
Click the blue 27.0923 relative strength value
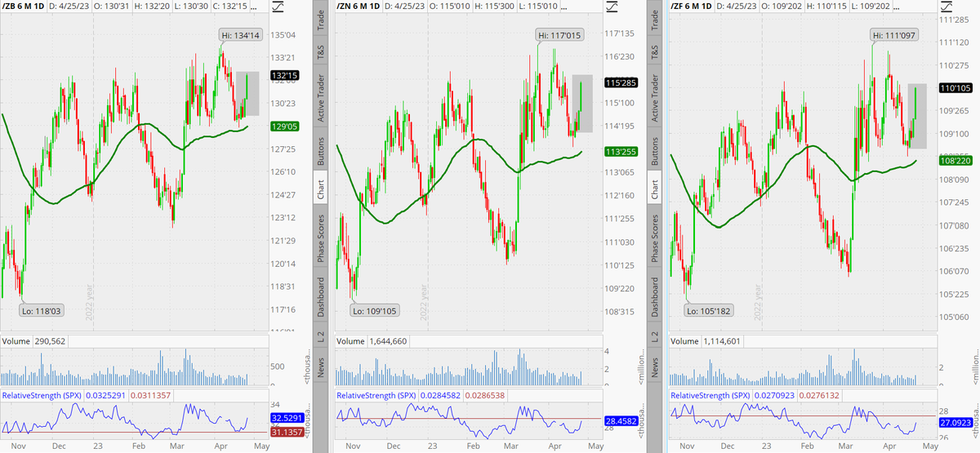point(954,424)
